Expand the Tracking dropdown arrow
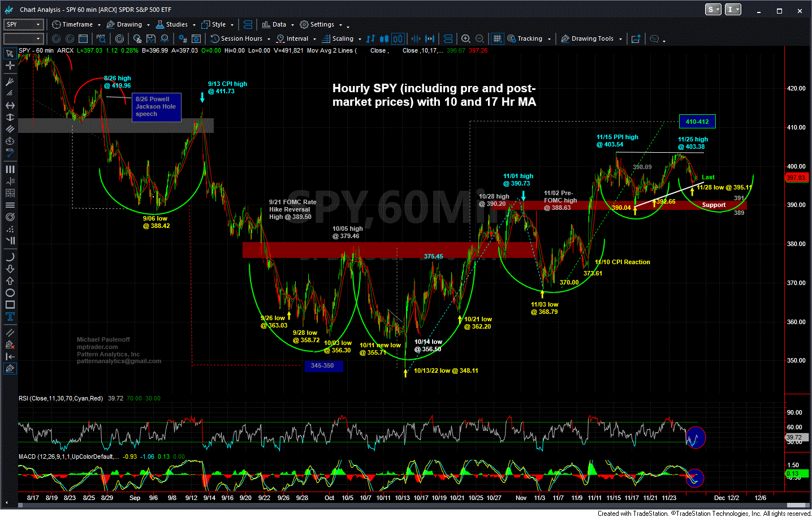812x517 pixels. (549, 39)
